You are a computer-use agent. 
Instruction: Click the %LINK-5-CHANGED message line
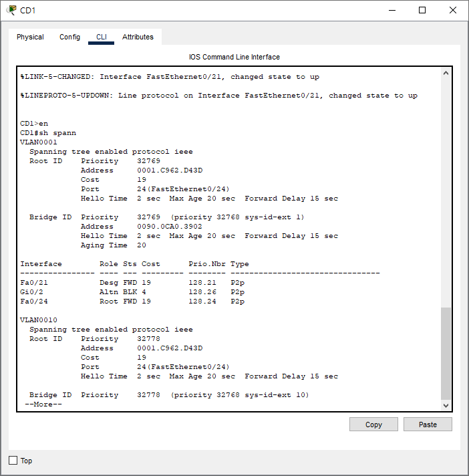click(170, 77)
